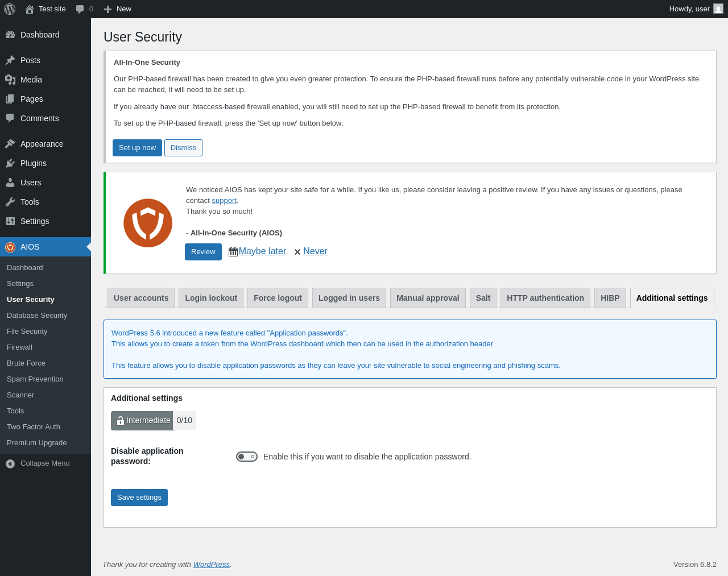The image size is (728, 576).
Task: Open the Force logout tab
Action: (278, 298)
